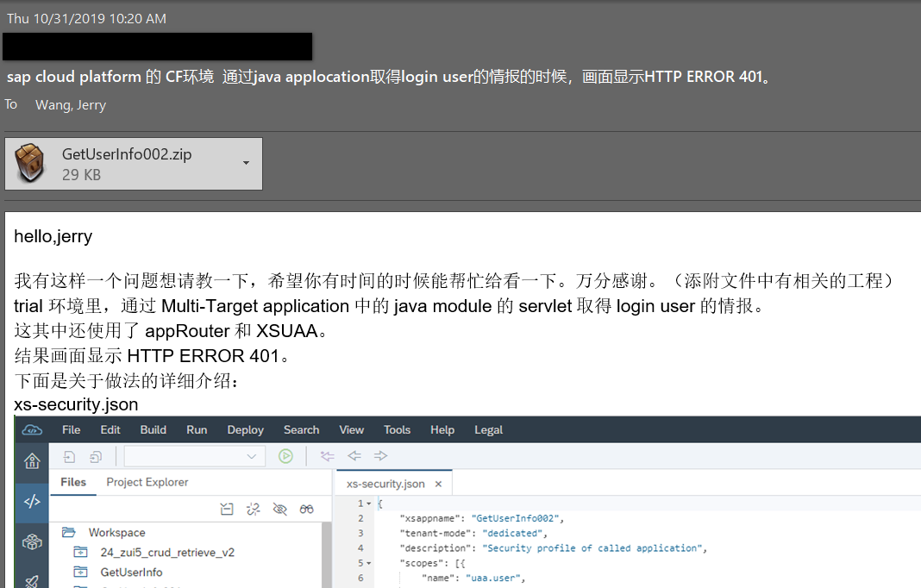Click the Collapse All icon in Files pane
This screenshot has width=921, height=588.
tap(227, 510)
